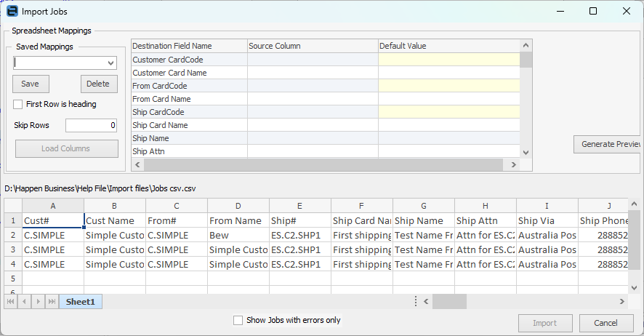
Task: Select column E header
Action: point(299,206)
